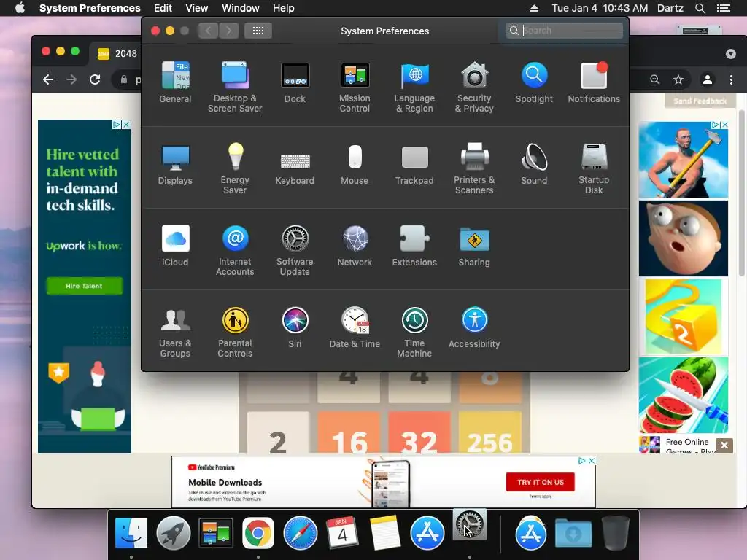
Task: Close the Free Online Games popup
Action: tap(724, 446)
